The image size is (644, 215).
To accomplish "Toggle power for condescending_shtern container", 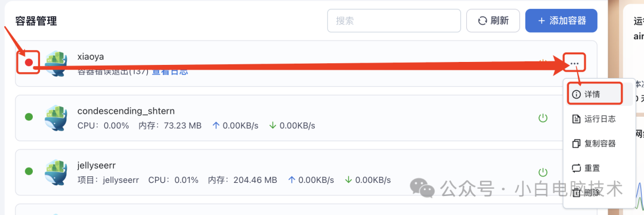I will click(543, 118).
